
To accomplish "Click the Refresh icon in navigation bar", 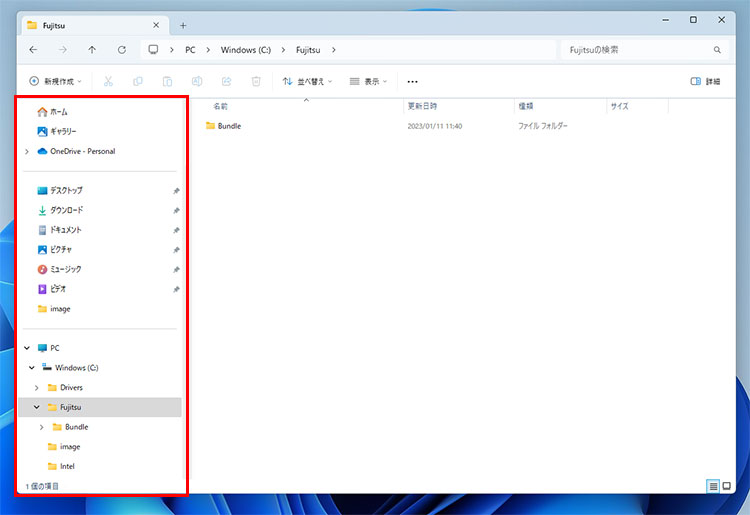I will point(122,49).
